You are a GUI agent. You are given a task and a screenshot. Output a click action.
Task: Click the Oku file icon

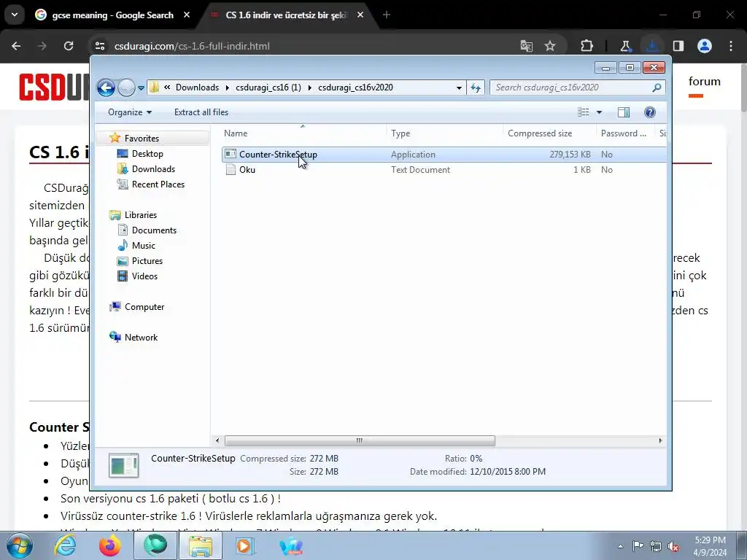pos(231,169)
